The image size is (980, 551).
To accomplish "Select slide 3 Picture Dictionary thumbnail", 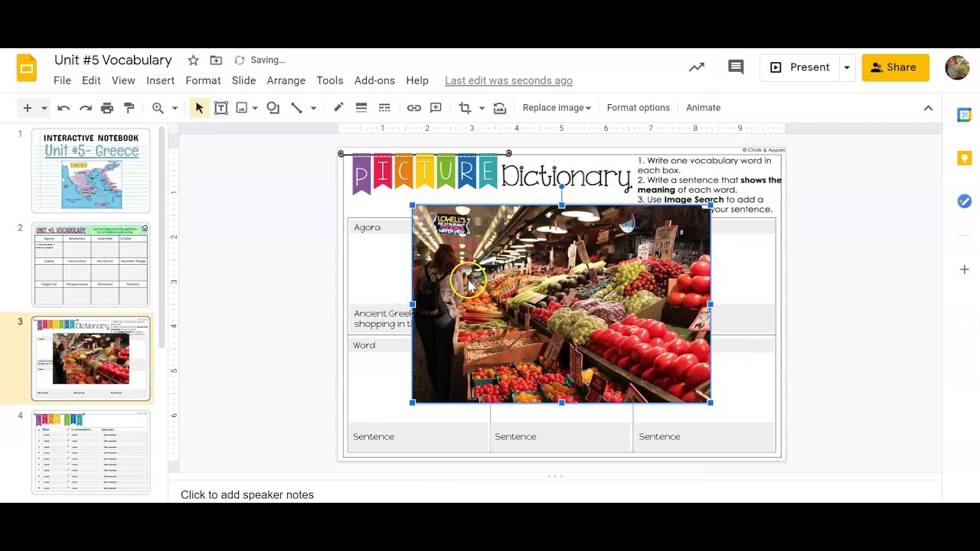I will point(91,359).
